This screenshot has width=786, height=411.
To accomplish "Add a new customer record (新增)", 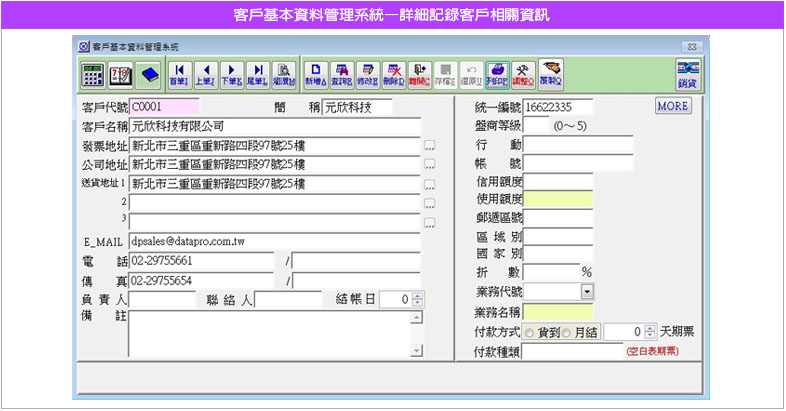I will (x=314, y=74).
